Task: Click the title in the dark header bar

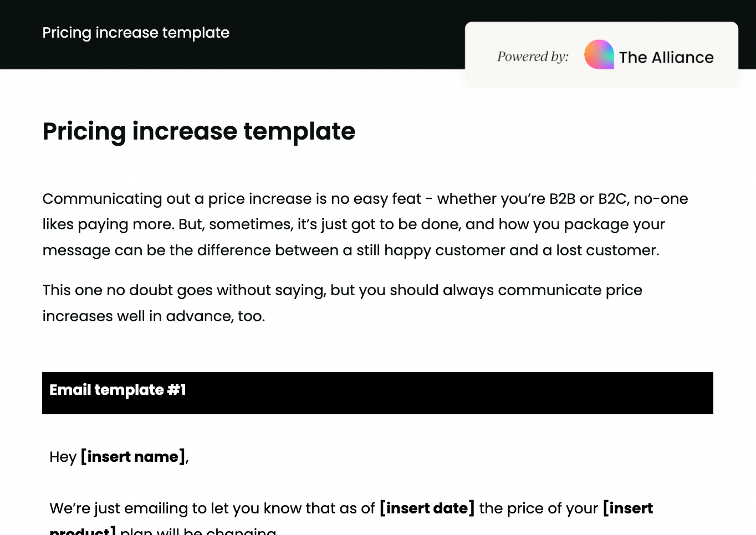Action: tap(136, 33)
